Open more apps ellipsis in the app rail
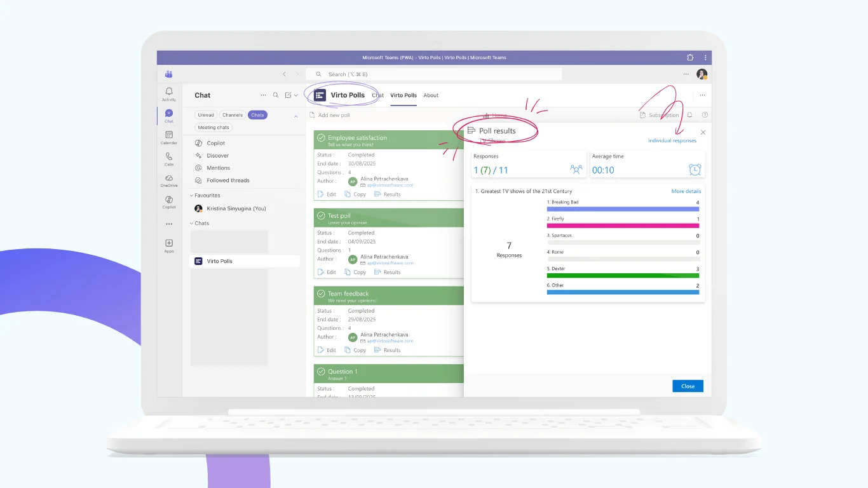 click(x=169, y=224)
